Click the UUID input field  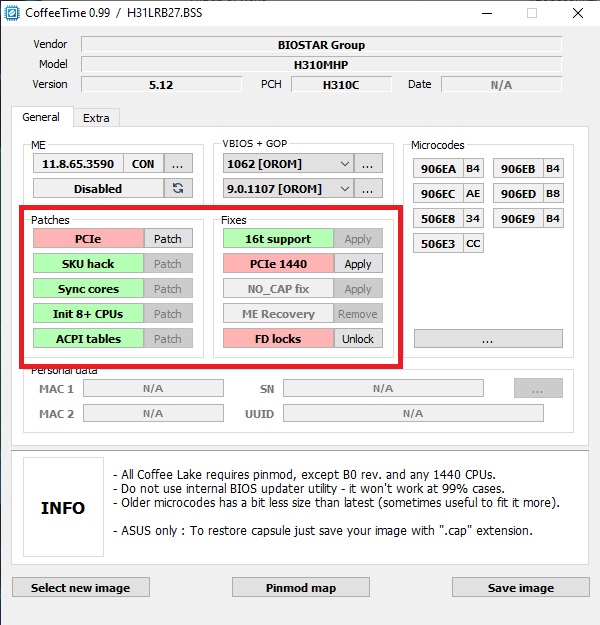(x=413, y=413)
